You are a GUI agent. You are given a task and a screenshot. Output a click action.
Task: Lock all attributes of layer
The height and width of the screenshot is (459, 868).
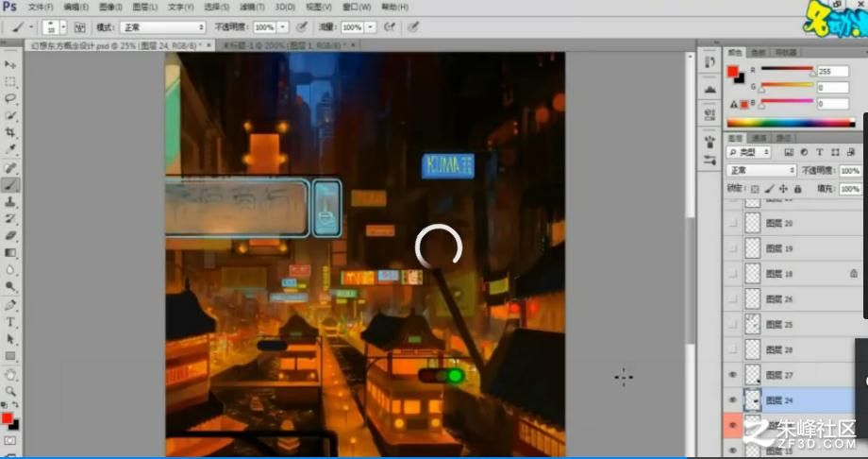tap(797, 189)
